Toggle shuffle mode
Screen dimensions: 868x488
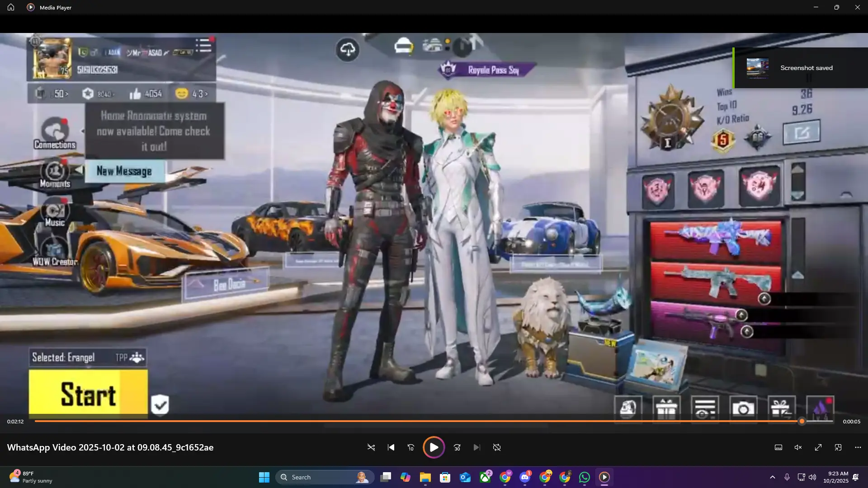click(371, 447)
